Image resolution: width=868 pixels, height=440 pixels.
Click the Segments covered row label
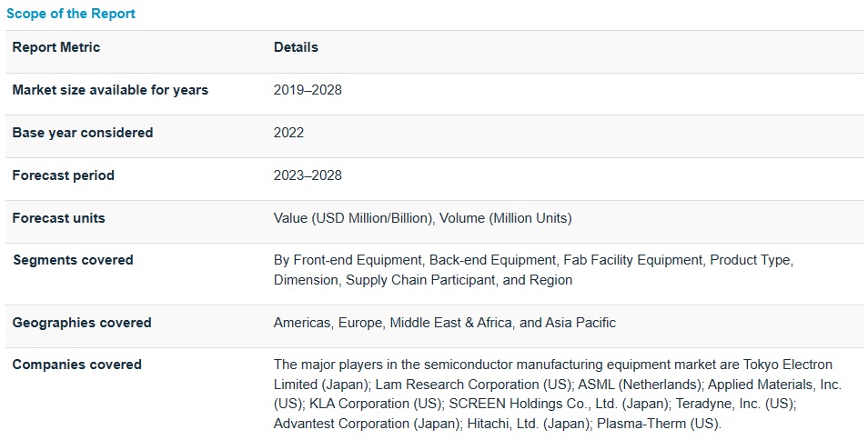(x=73, y=260)
